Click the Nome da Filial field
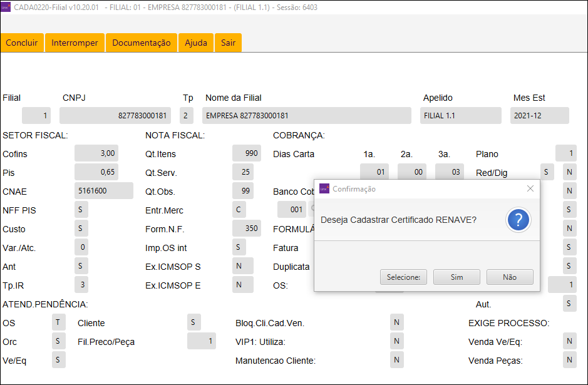 [306, 115]
